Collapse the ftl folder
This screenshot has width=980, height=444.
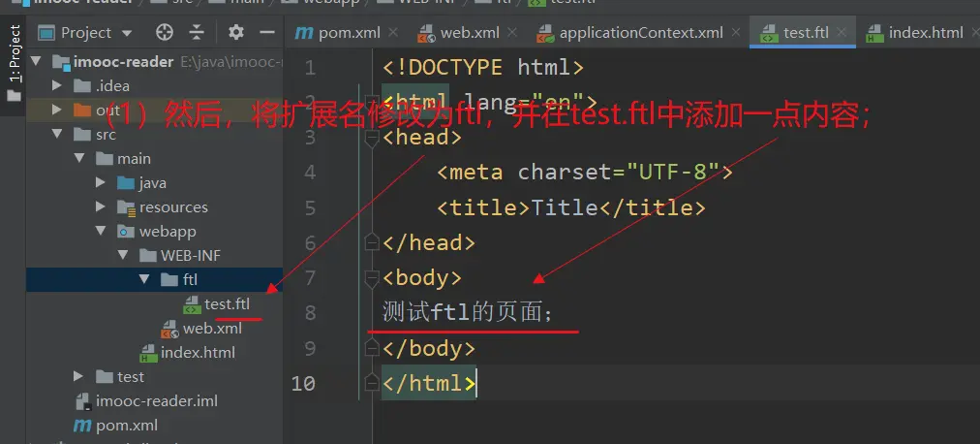(x=145, y=279)
